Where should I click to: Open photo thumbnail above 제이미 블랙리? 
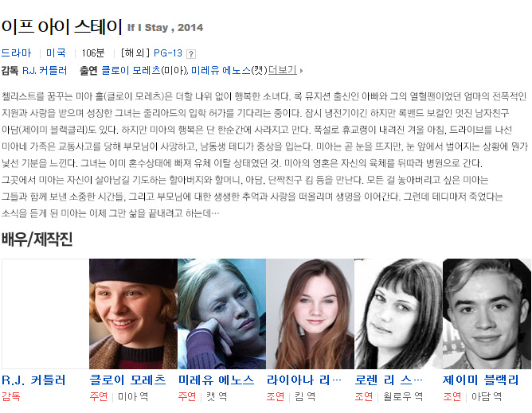tap(487, 314)
